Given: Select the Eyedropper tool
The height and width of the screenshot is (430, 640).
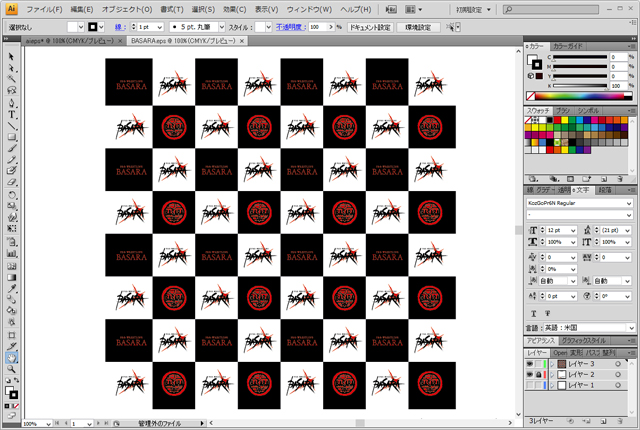Looking at the screenshot, I should pos(11,288).
